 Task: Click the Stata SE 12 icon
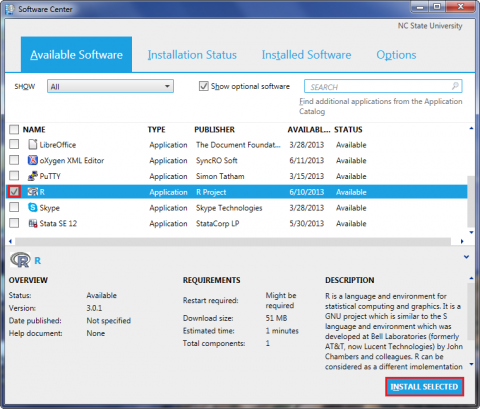[x=33, y=223]
